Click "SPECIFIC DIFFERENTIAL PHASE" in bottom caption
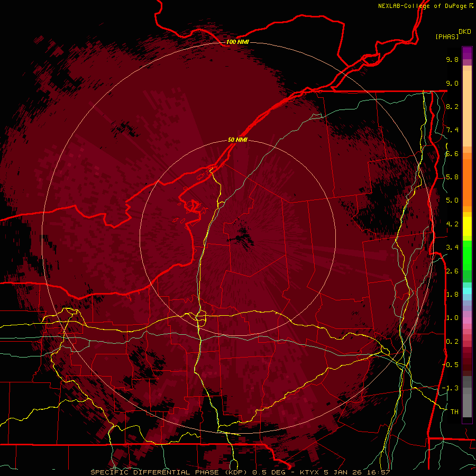Screen dimensions: 476x476 [154, 472]
